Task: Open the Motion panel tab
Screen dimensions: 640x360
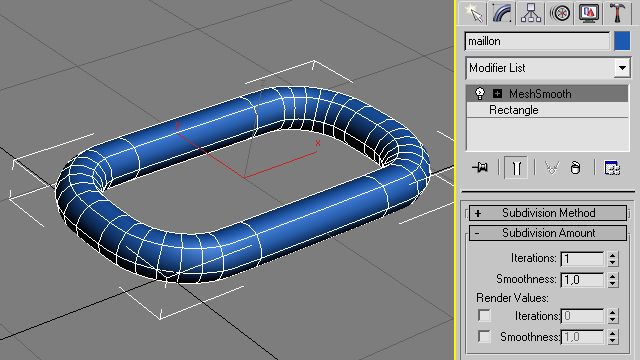Action: tap(560, 13)
